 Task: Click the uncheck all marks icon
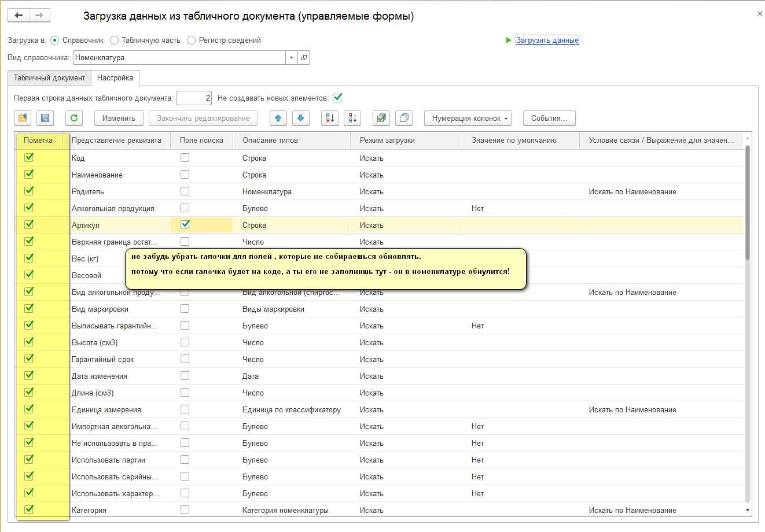[404, 118]
